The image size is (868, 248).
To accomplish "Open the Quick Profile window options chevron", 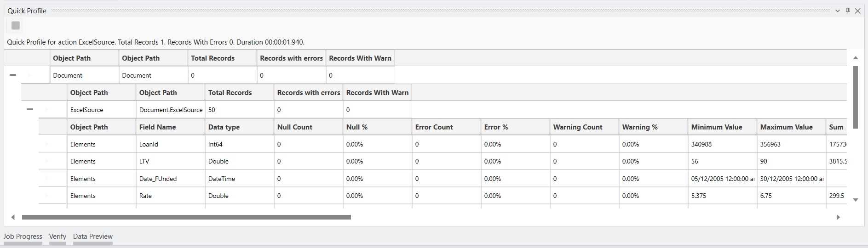I will tap(838, 11).
